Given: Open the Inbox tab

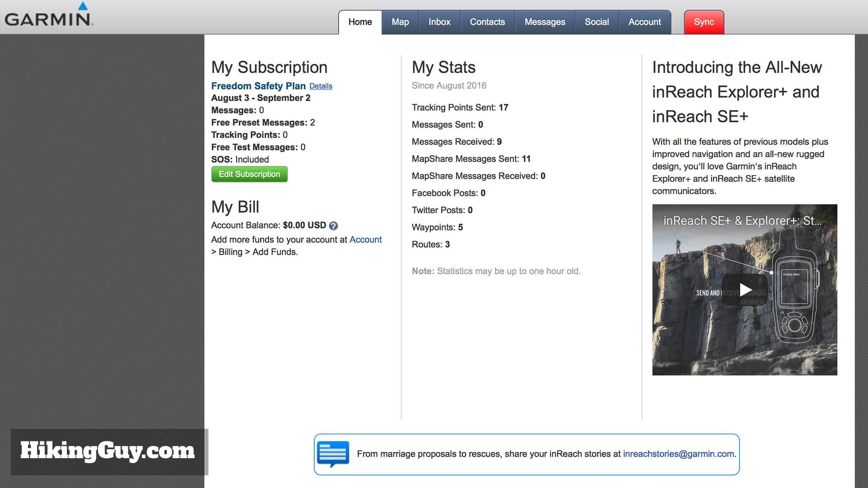Looking at the screenshot, I should (439, 22).
